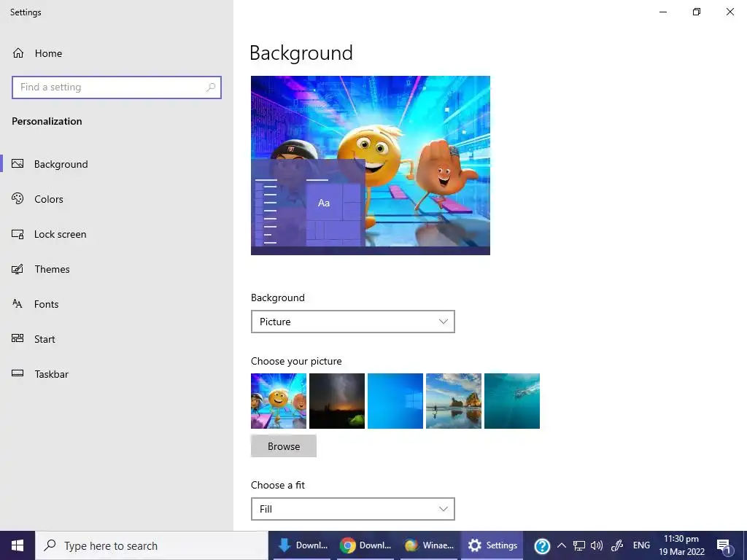Screen dimensions: 747x560
Task: Click the Fonts icon in sidebar
Action: click(x=18, y=304)
